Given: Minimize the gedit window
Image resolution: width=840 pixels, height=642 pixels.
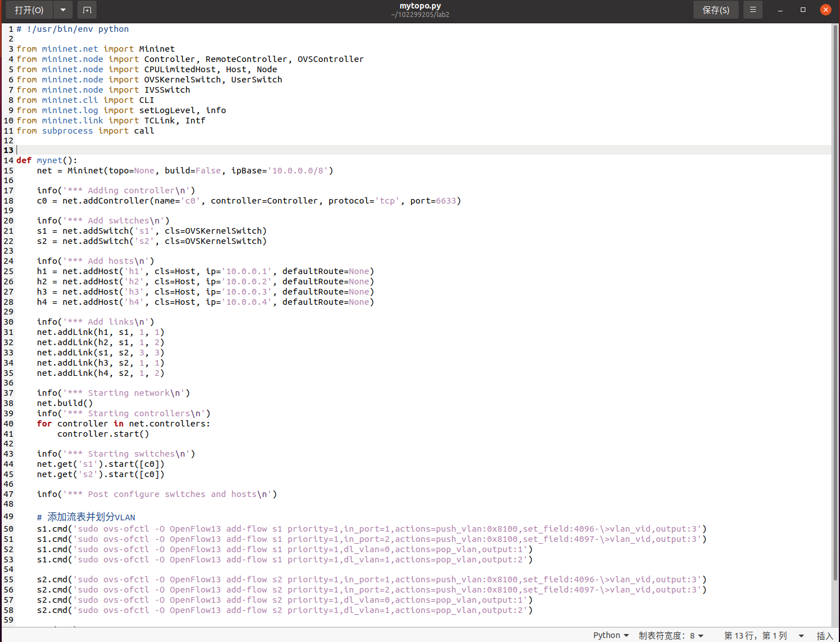Looking at the screenshot, I should click(780, 10).
